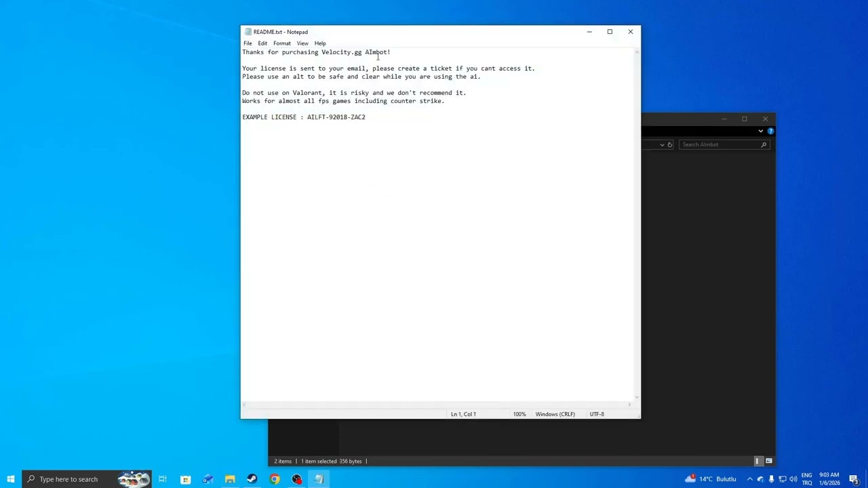Click the text 'EXAMPLE LICENSE : AILFT-92018-ZAC2'

[304, 117]
